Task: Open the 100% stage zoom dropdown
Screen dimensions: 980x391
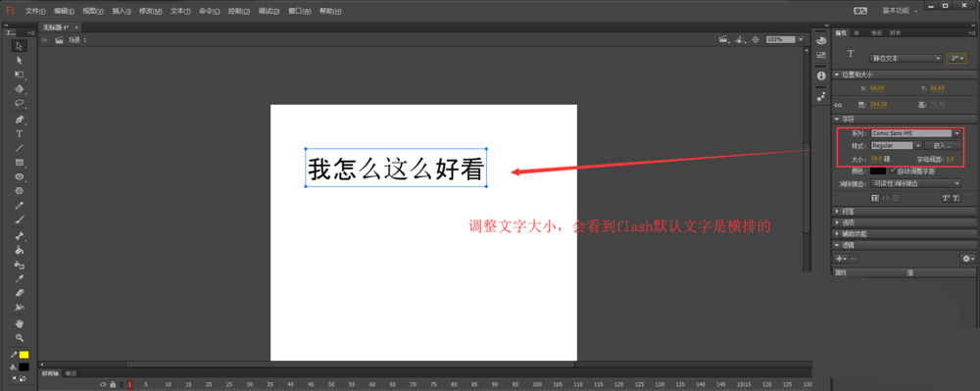Action: click(x=785, y=39)
